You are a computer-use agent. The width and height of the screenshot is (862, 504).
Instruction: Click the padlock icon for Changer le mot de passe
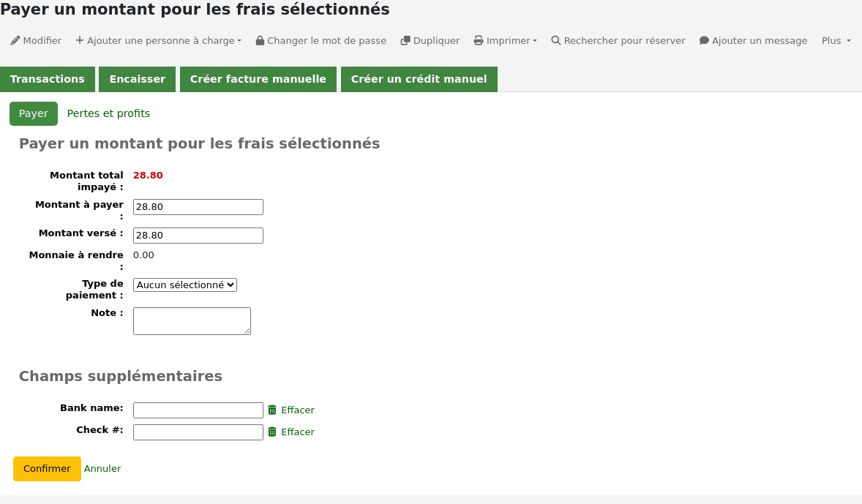click(260, 41)
